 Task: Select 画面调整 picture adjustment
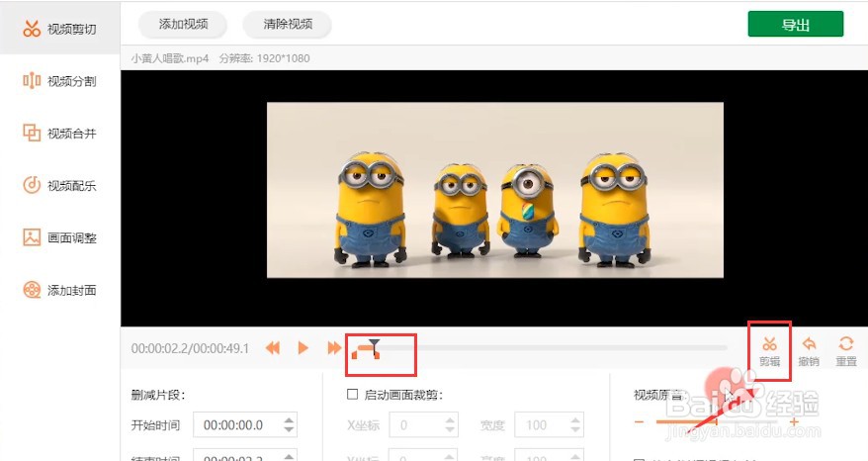coord(59,237)
